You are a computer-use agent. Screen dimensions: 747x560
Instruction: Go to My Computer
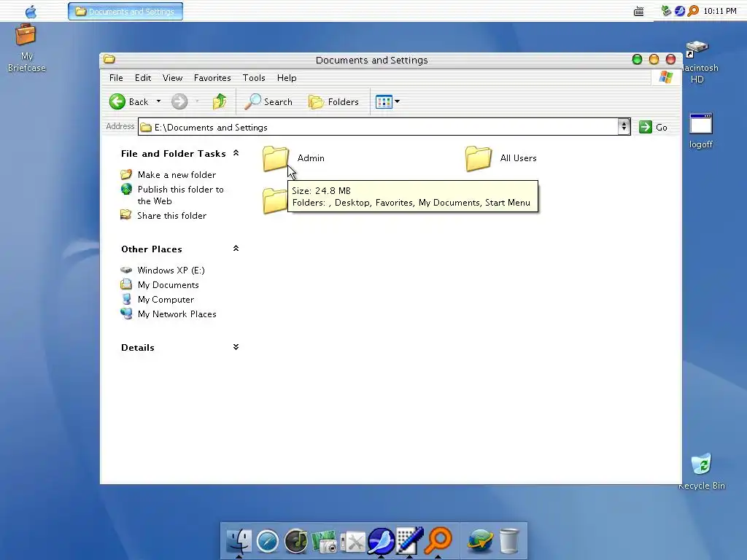point(166,300)
